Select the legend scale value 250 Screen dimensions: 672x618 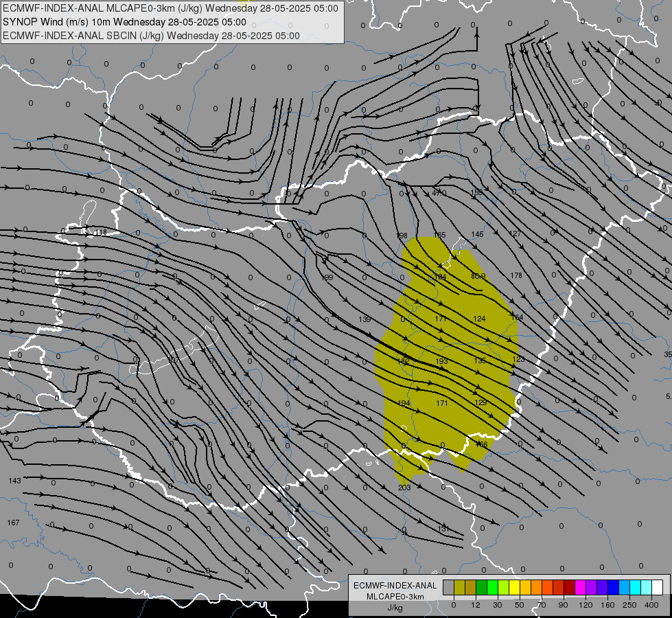(629, 605)
